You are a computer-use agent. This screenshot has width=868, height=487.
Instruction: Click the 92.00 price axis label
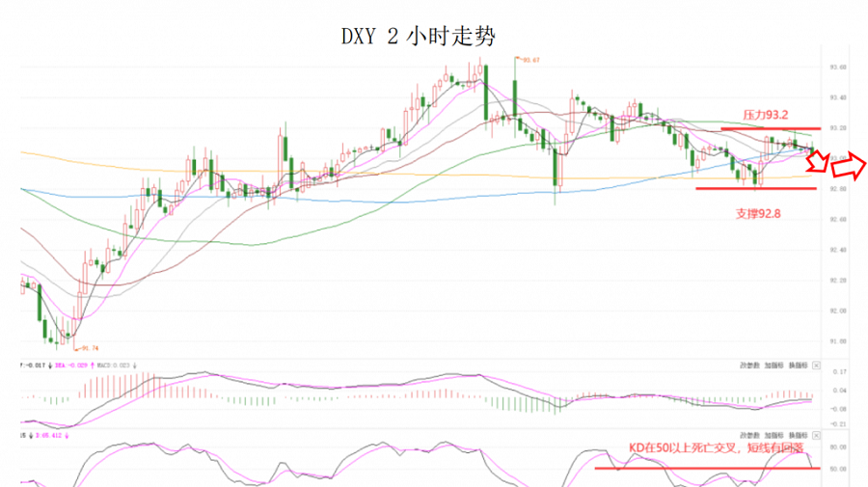(x=837, y=311)
